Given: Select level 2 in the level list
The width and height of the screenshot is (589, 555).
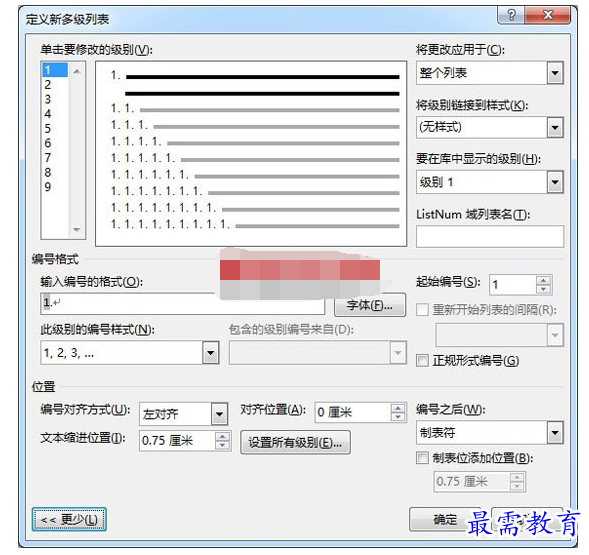Looking at the screenshot, I should 55,85.
